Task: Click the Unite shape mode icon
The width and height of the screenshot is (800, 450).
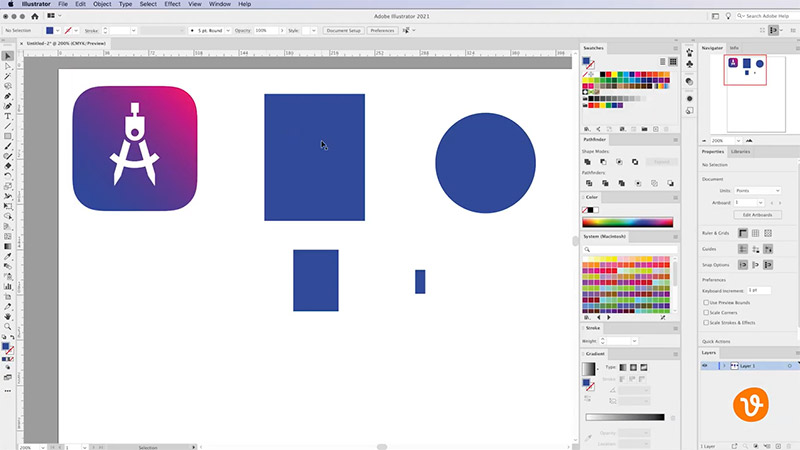Action: (587, 162)
